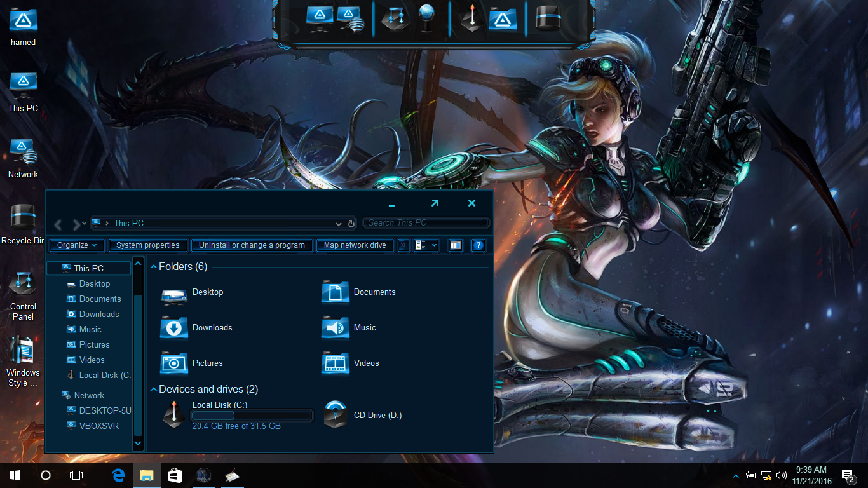Launch Microsoft Edge from the taskbar
The height and width of the screenshot is (488, 868).
(118, 475)
